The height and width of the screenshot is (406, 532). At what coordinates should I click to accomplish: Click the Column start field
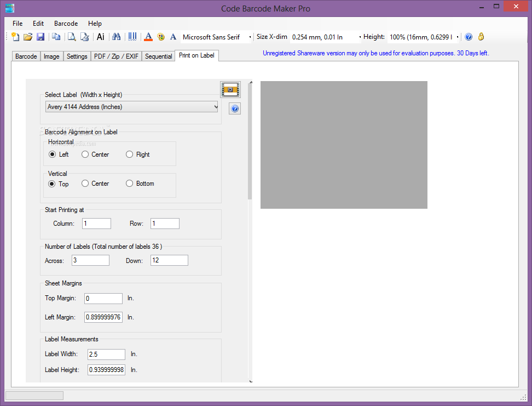click(97, 224)
